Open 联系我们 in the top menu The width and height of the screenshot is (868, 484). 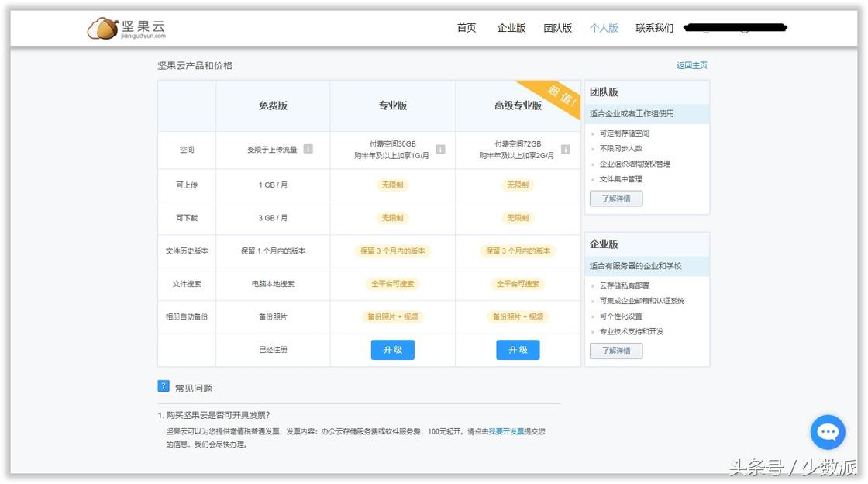pyautogui.click(x=655, y=28)
